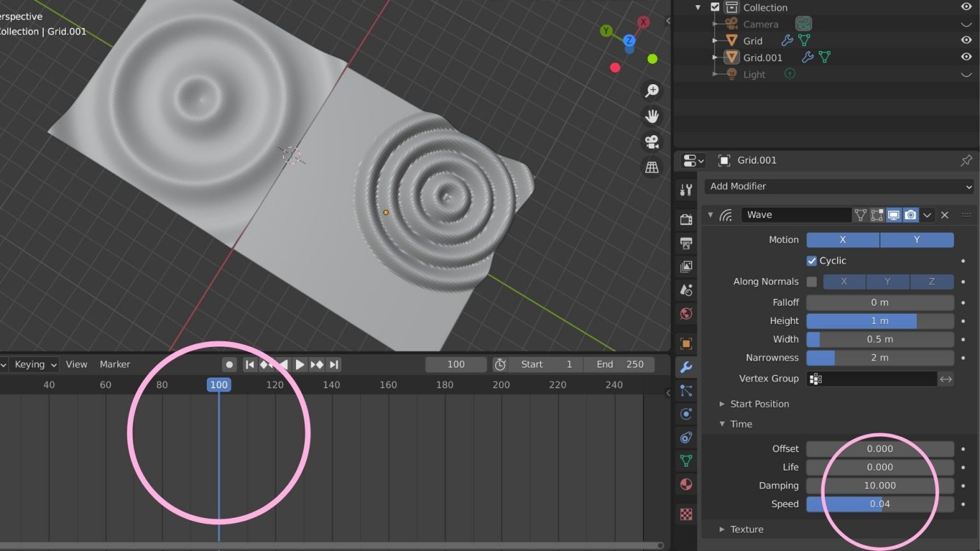Disable the X motion button
The width and height of the screenshot is (980, 551).
coord(842,239)
